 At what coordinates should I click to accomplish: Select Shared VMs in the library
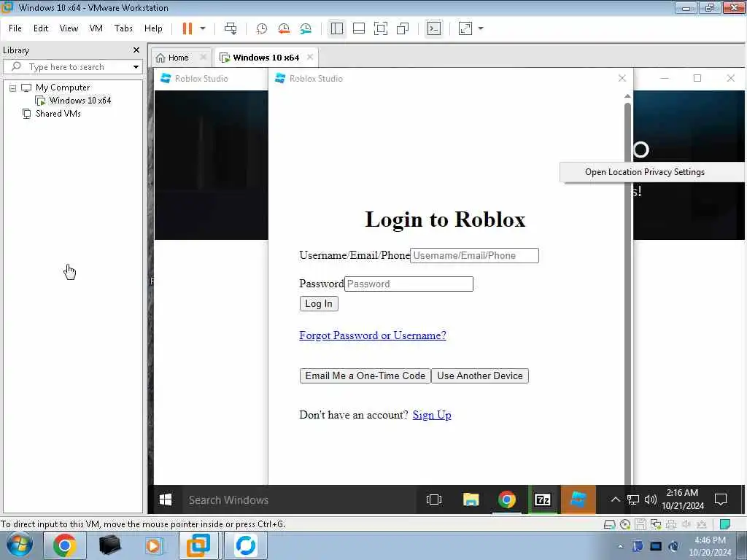(58, 114)
